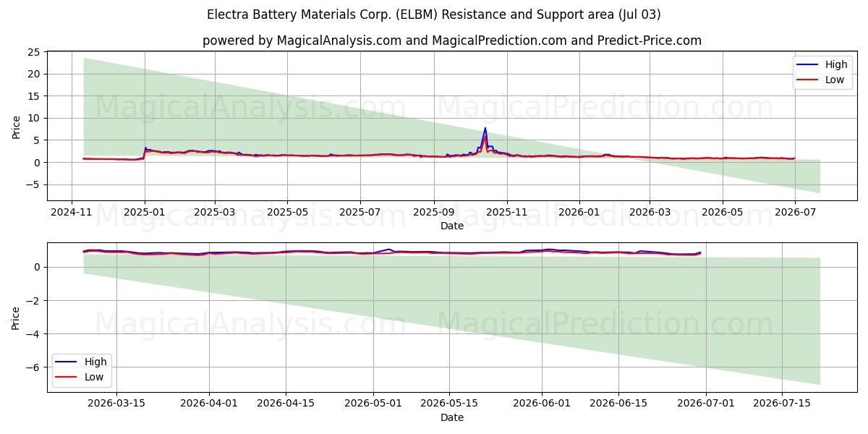Click the '2026-05' date tick label on top chart
The width and height of the screenshot is (868, 434).
point(722,211)
